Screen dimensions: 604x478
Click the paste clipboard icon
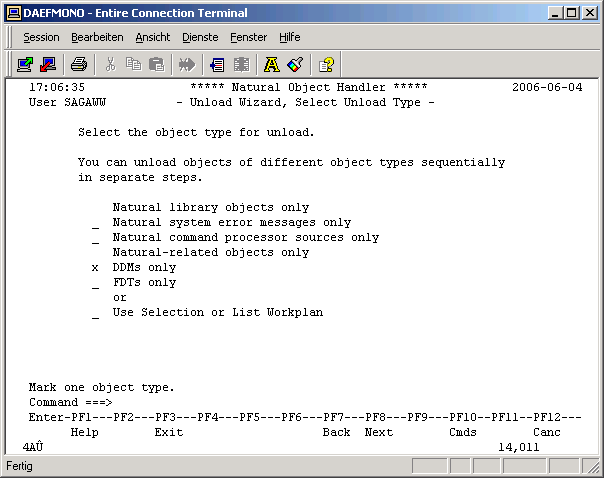(156, 64)
